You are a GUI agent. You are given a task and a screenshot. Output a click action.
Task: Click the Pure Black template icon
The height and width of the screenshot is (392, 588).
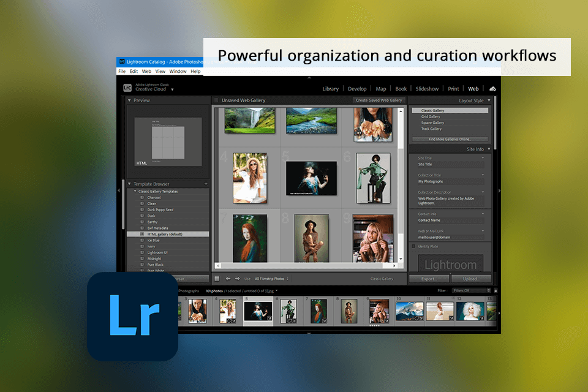pos(142,265)
